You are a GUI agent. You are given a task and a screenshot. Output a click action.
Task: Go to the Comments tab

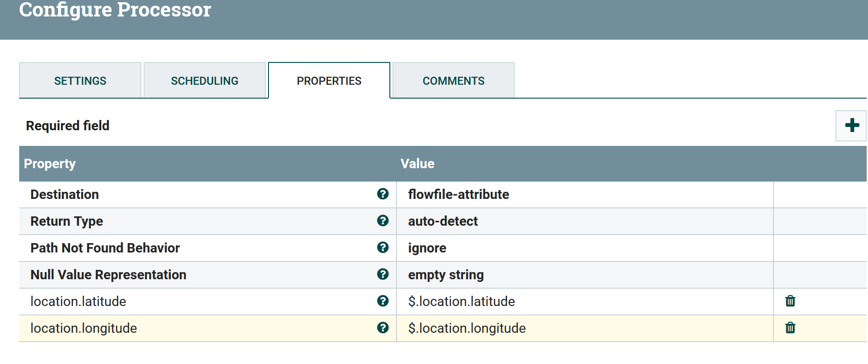(454, 81)
